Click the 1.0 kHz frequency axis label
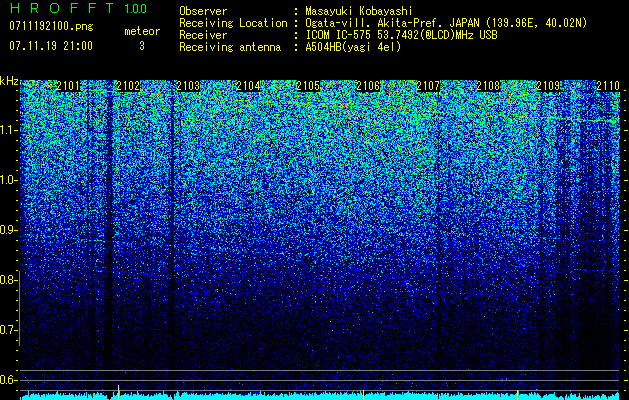This screenshot has width=629, height=400. (x=7, y=180)
